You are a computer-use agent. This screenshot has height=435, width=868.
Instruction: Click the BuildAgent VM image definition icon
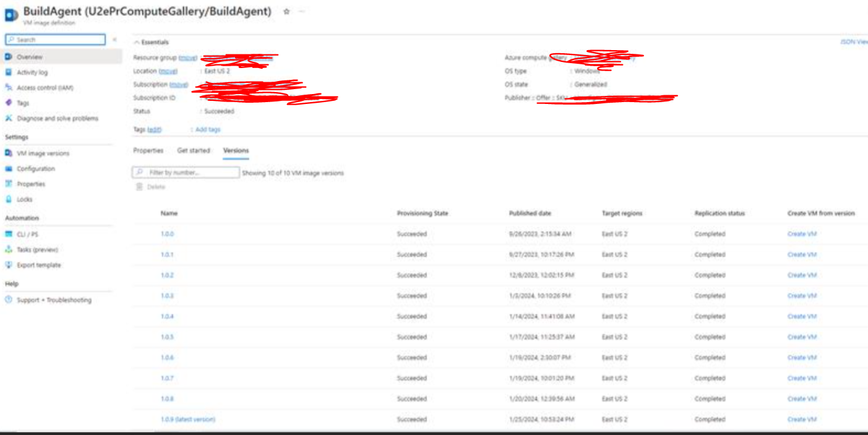(11, 14)
